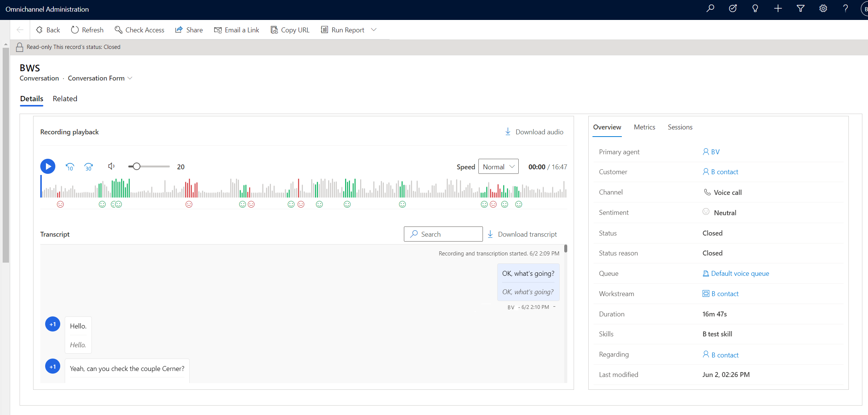Screen dimensions: 868x415
Task: Click the transcript Search input field
Action: 442,234
